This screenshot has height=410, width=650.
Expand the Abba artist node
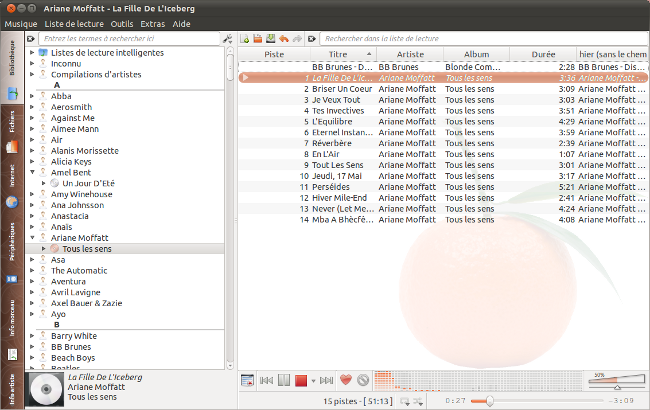[x=32, y=96]
